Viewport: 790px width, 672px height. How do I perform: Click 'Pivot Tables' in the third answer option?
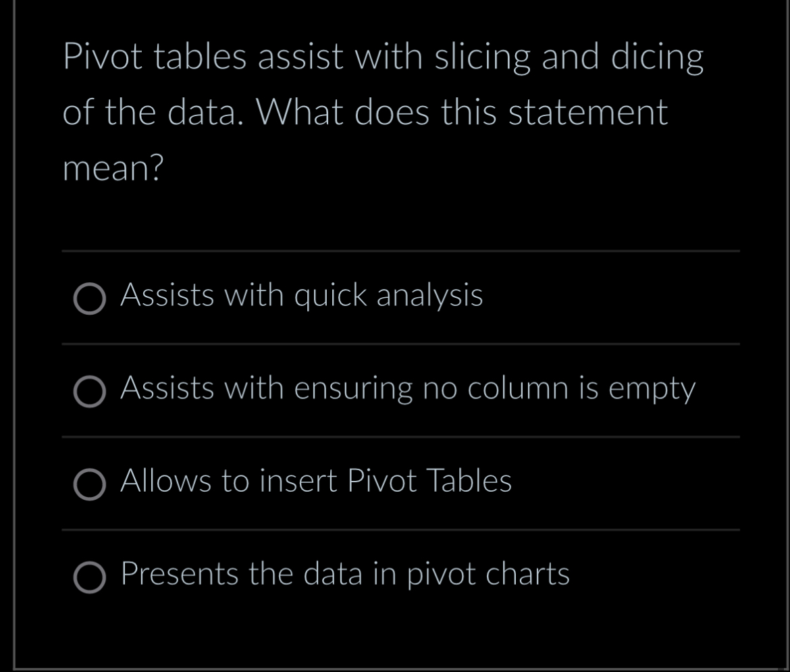429,480
